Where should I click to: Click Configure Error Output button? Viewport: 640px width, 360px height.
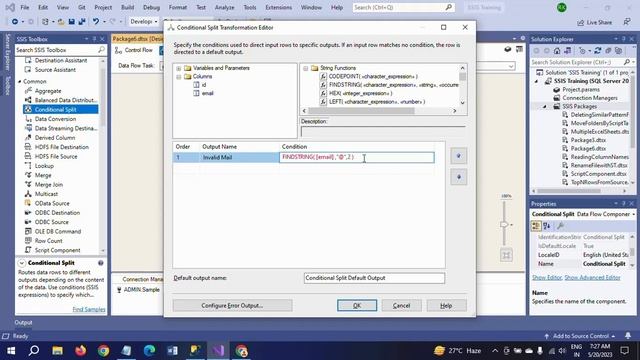pos(232,305)
